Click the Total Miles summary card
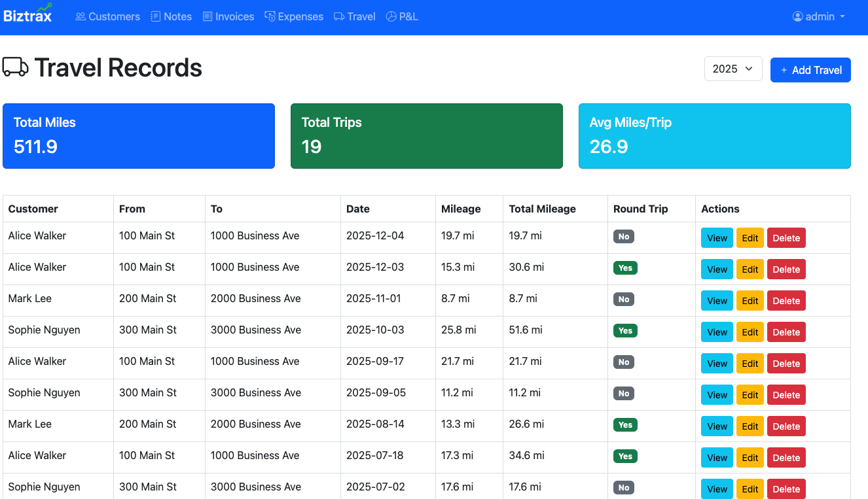This screenshot has height=499, width=868. tap(138, 135)
